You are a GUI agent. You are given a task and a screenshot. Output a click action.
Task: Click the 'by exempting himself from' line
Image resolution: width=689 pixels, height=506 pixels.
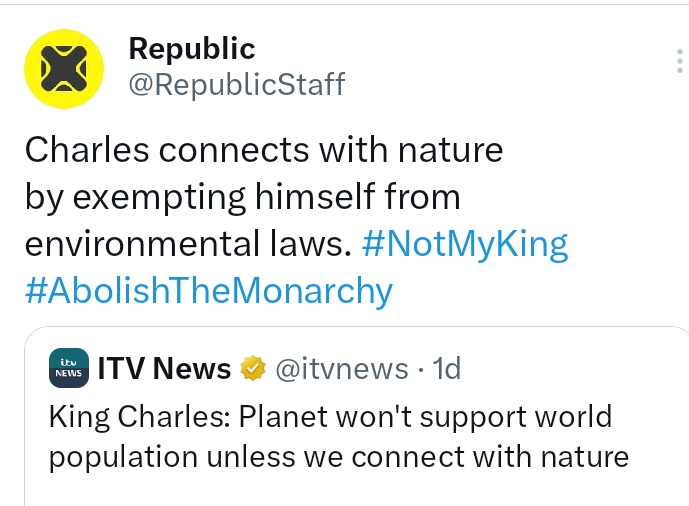242,197
